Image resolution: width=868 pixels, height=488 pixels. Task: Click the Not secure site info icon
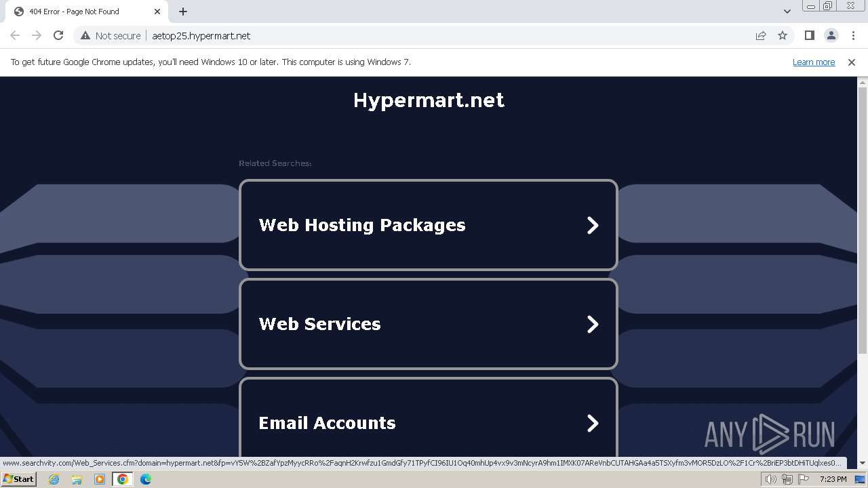tap(85, 36)
